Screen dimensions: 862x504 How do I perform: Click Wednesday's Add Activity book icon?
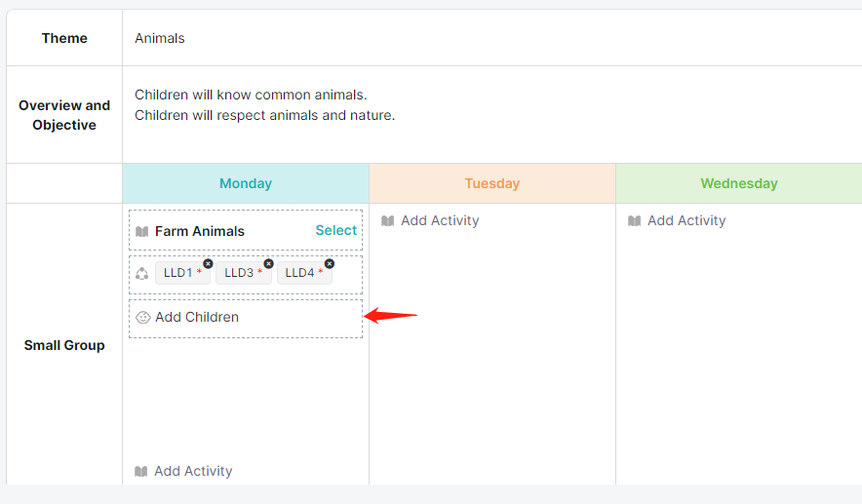635,221
